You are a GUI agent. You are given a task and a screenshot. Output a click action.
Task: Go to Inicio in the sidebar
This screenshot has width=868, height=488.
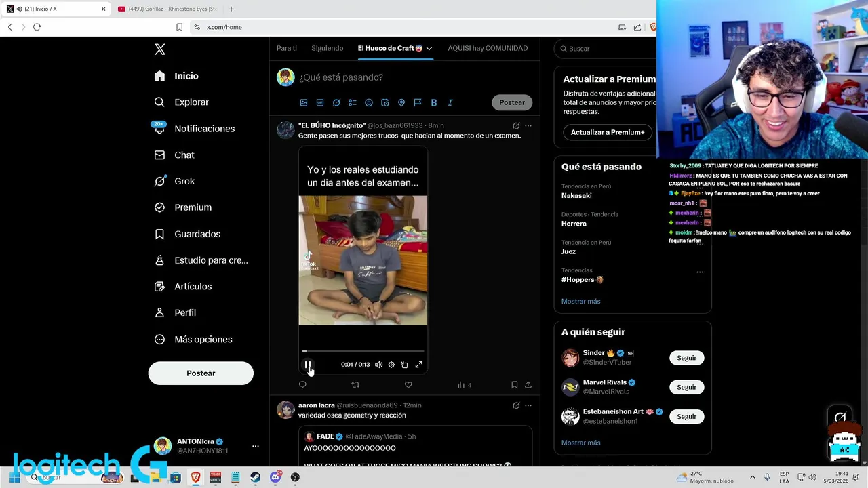click(176, 76)
